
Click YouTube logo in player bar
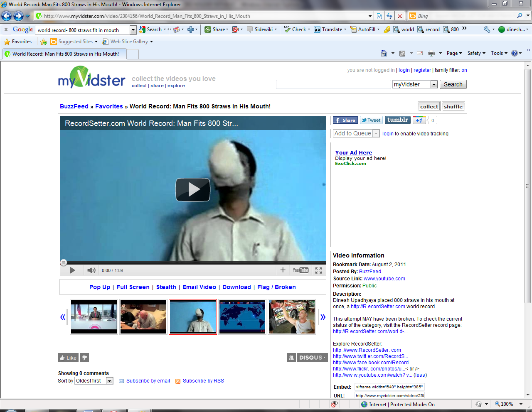pos(300,270)
